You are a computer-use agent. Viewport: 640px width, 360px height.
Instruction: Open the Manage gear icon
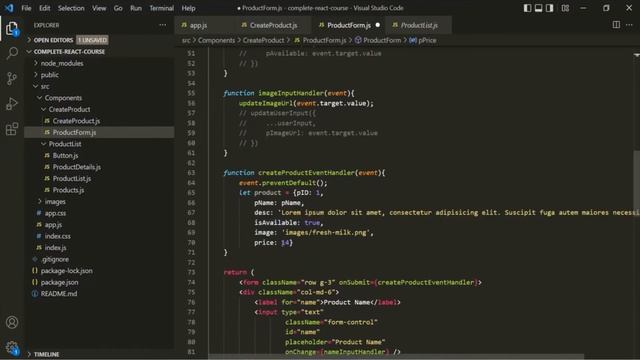coord(12,348)
